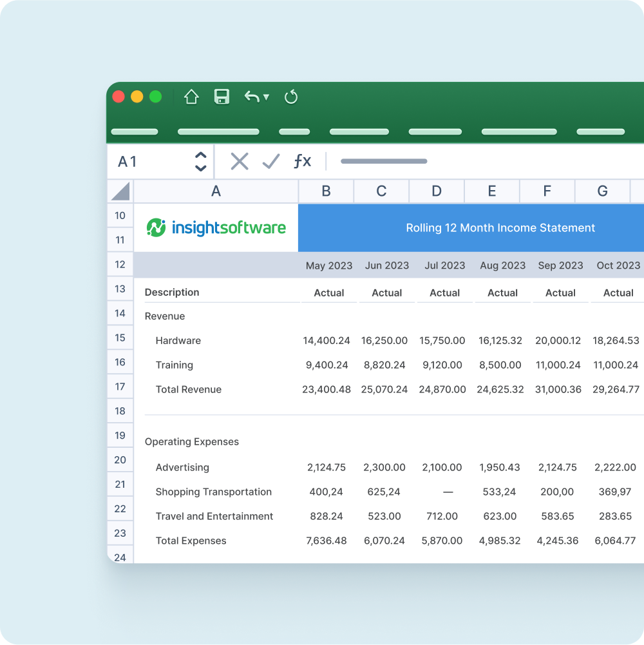Screen dimensions: 644x645
Task: Click the Save (floppy disk) icon
Action: click(x=222, y=96)
